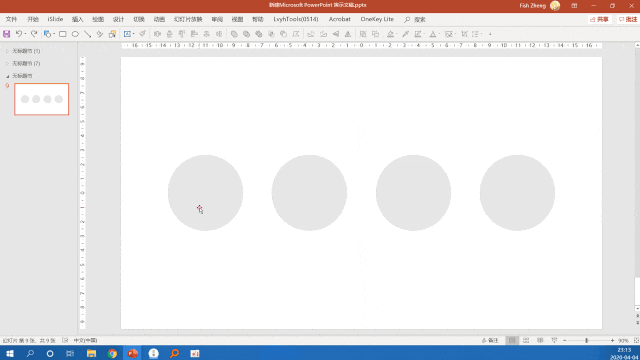Image resolution: width=640 pixels, height=360 pixels.
Task: Click the align-center objects icon
Action: (x=169, y=34)
